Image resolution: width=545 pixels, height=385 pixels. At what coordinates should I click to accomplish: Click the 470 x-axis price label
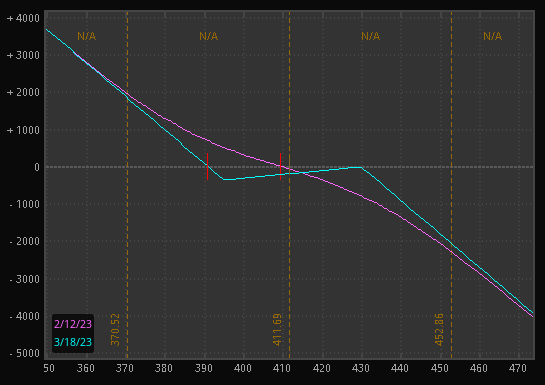point(518,368)
